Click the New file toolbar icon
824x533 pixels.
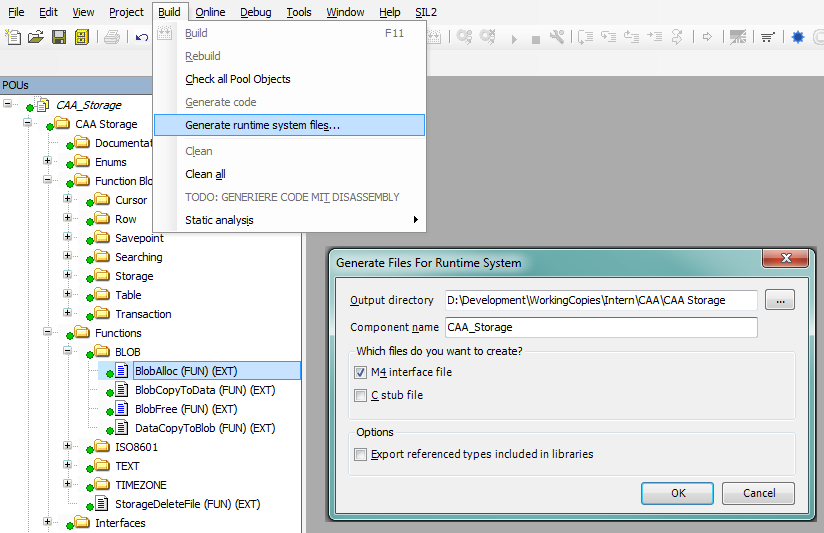(x=13, y=37)
